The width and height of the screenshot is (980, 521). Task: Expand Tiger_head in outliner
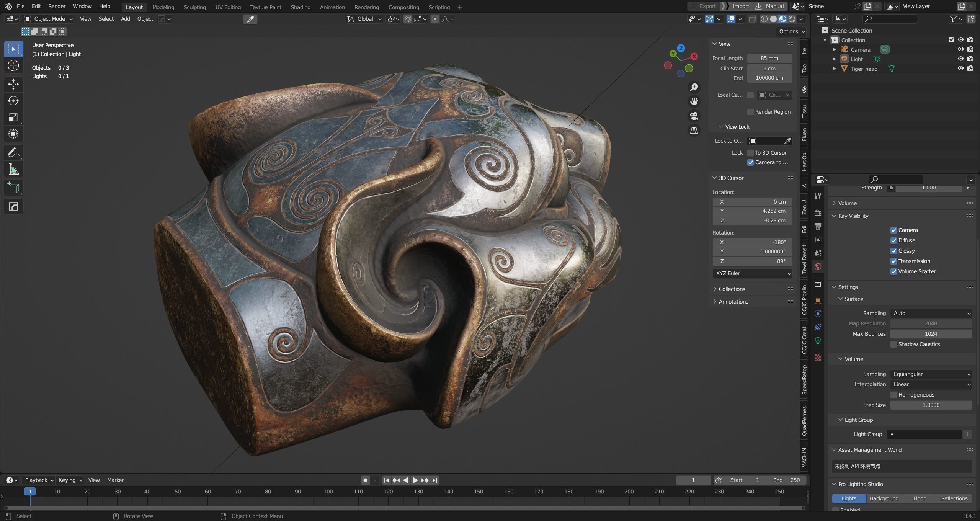835,69
